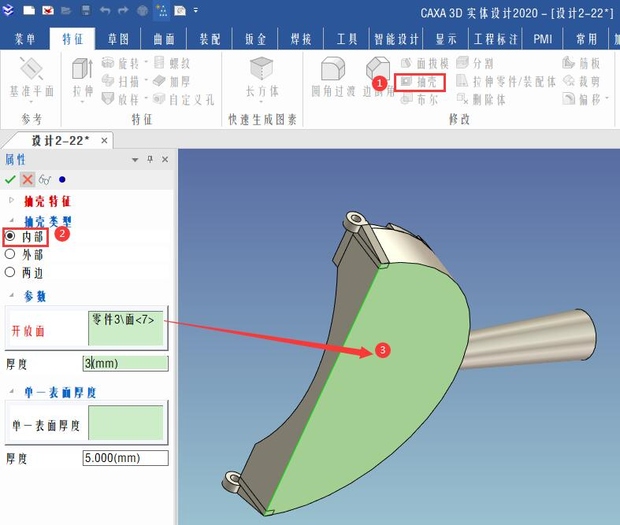Select the 放样 loft feature
This screenshot has height=525, width=620.
click(120, 99)
